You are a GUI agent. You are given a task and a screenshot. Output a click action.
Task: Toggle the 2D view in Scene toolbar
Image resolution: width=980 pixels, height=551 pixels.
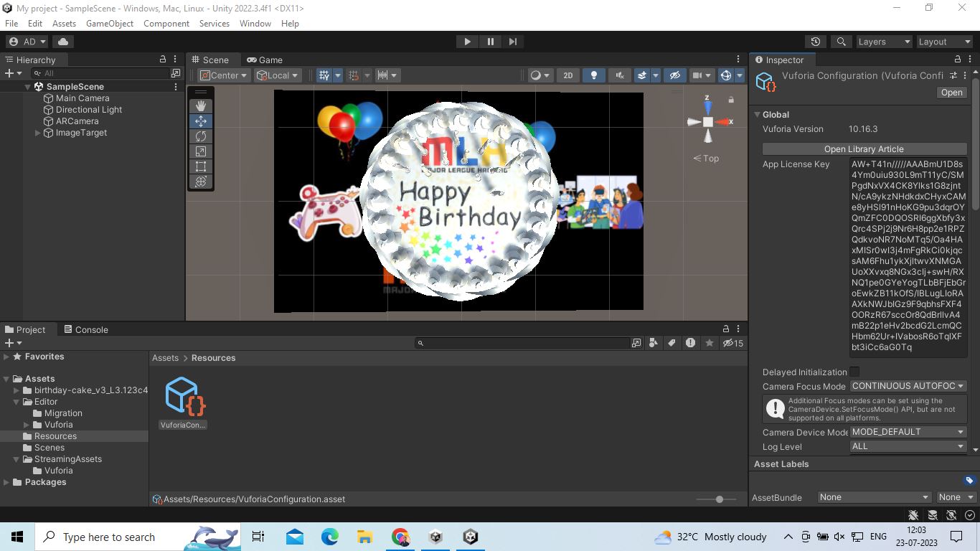(567, 75)
